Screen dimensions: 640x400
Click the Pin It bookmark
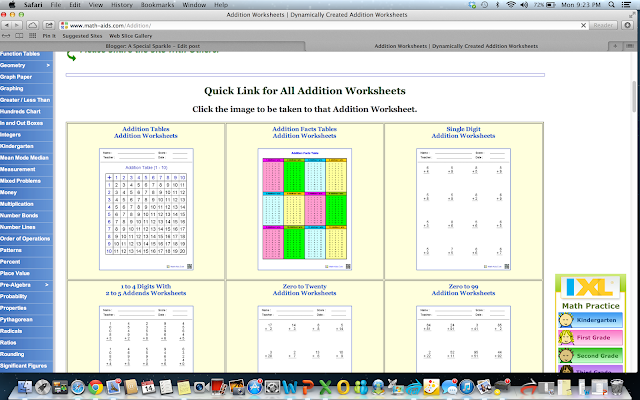(49, 36)
